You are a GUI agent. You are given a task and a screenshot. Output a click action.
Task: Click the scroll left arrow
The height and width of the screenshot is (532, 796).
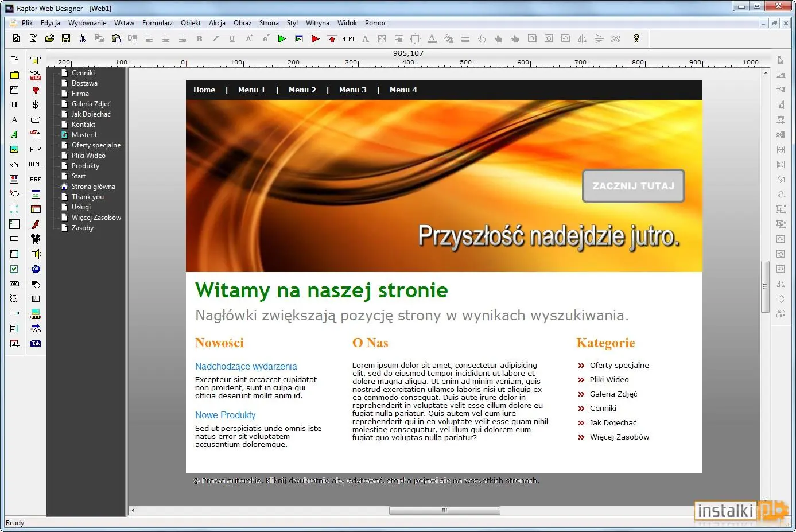pyautogui.click(x=133, y=510)
